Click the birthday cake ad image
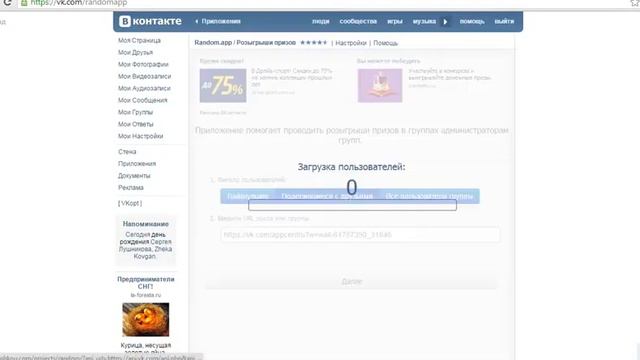Viewport: 640px width, 360px height. tap(380, 85)
